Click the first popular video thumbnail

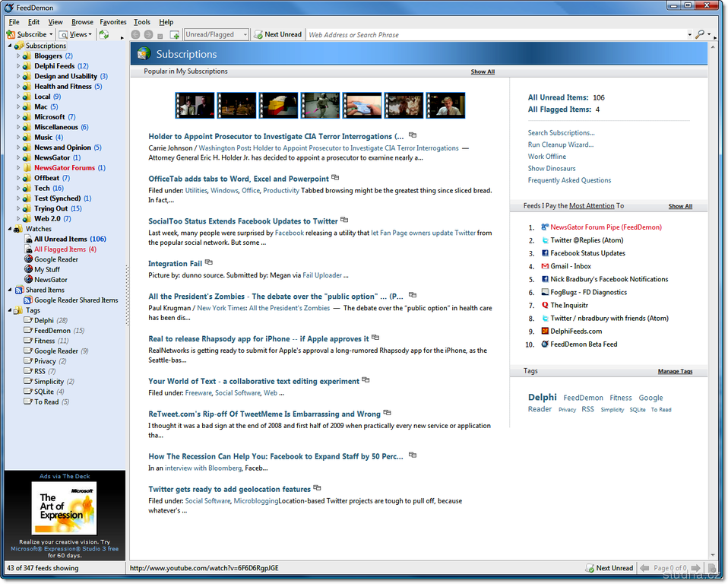point(195,106)
